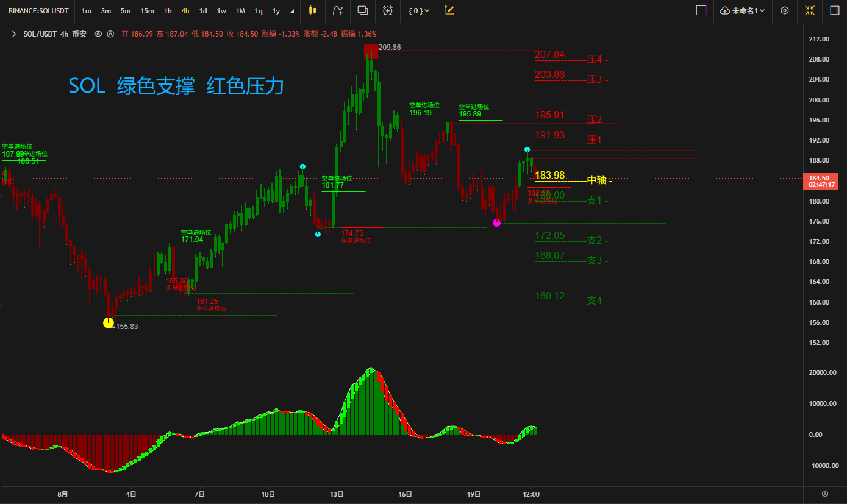Click the 振幅 1.36% value in legend

[359, 34]
